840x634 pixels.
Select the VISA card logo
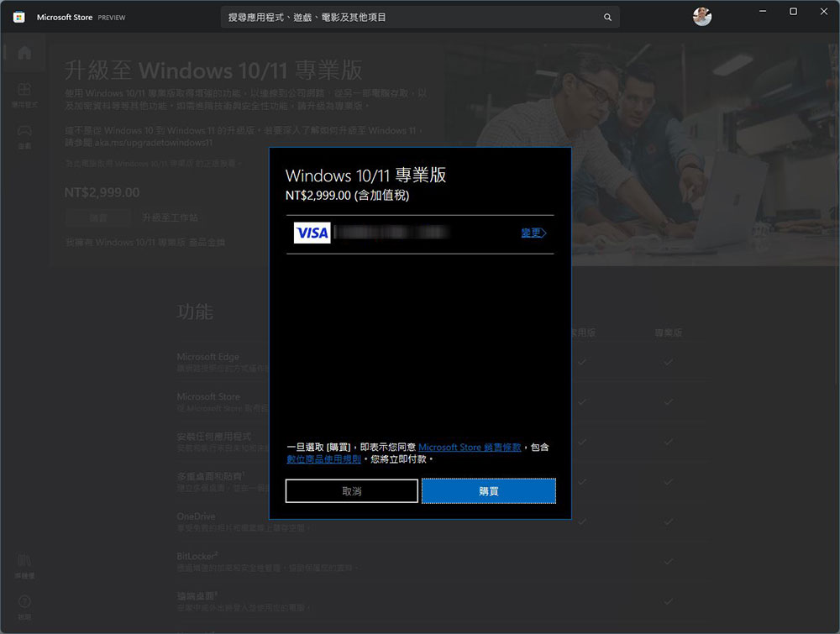[x=312, y=233]
